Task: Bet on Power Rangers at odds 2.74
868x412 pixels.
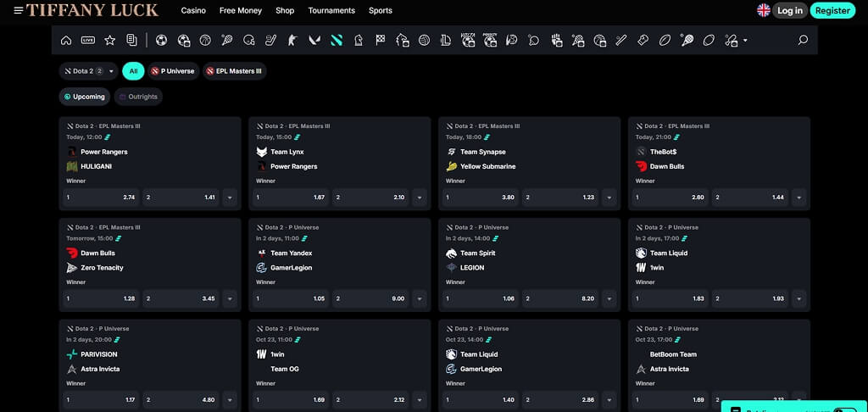Action: pos(102,198)
